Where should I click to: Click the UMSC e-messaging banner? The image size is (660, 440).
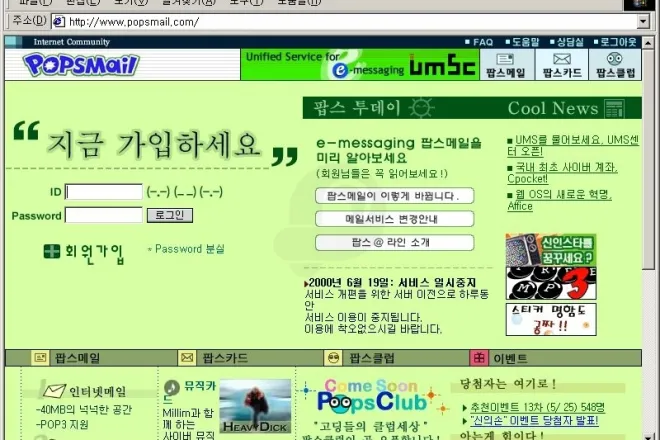(360, 64)
